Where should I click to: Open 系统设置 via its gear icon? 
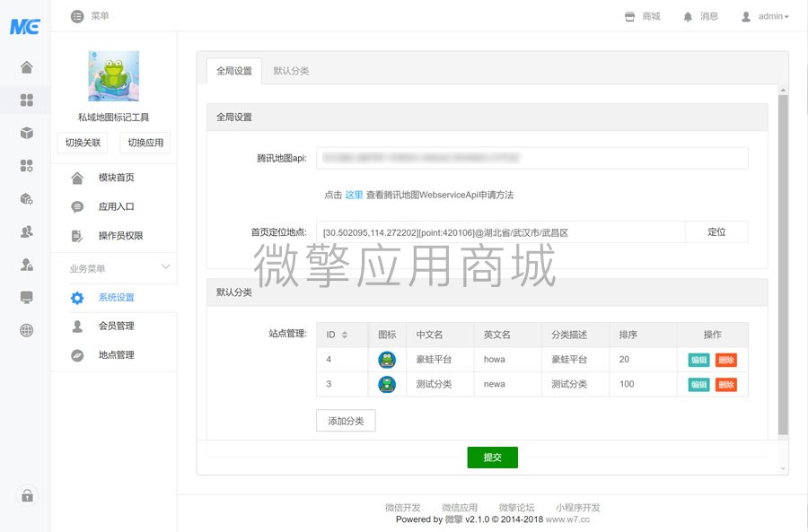point(77,299)
